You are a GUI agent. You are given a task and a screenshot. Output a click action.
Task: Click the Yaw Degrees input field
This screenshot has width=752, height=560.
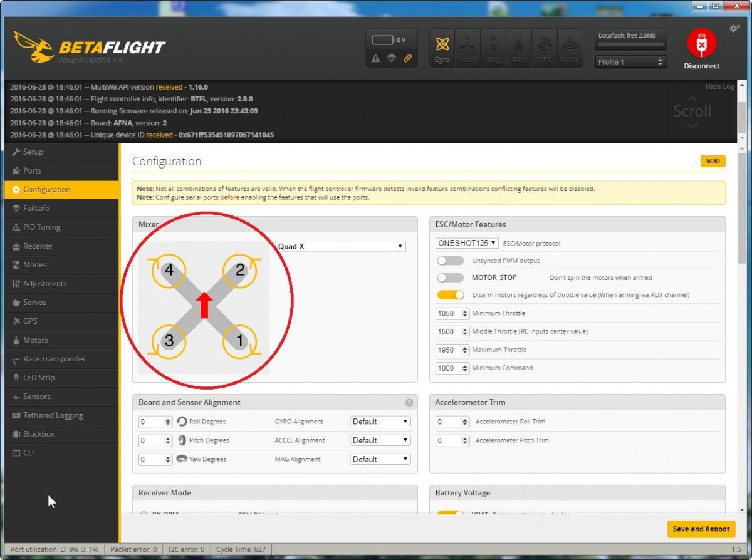pos(155,459)
